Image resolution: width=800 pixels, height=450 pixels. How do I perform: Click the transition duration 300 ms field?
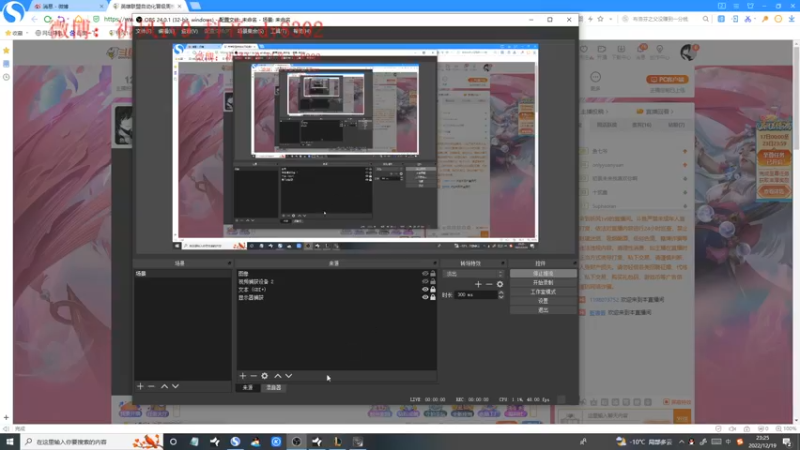pyautogui.click(x=476, y=295)
